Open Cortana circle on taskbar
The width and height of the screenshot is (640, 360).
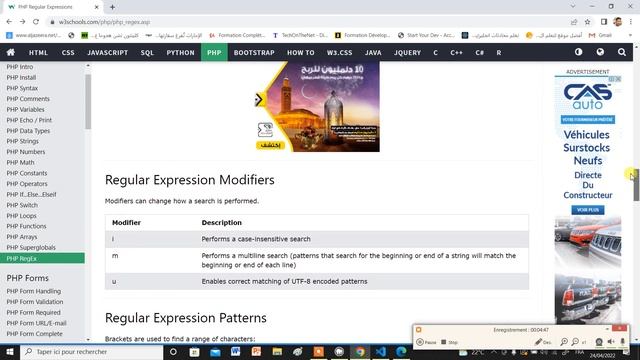click(x=173, y=352)
